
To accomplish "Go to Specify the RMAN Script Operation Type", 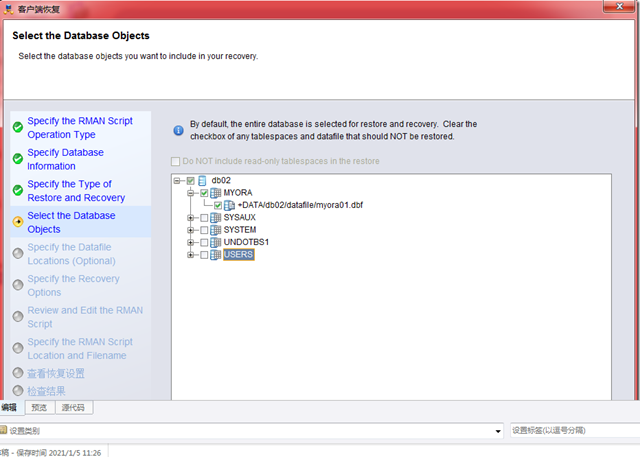I will point(79,127).
